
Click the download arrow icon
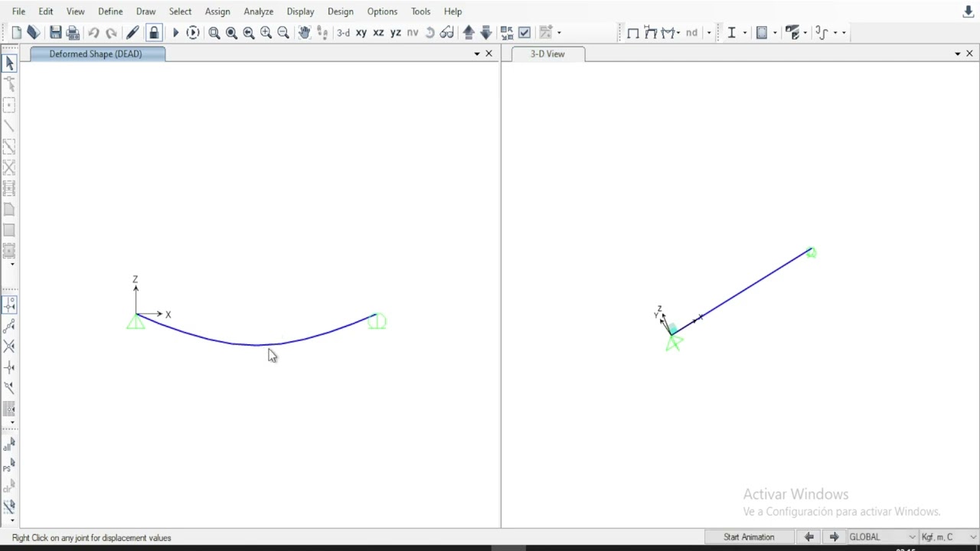(x=968, y=11)
